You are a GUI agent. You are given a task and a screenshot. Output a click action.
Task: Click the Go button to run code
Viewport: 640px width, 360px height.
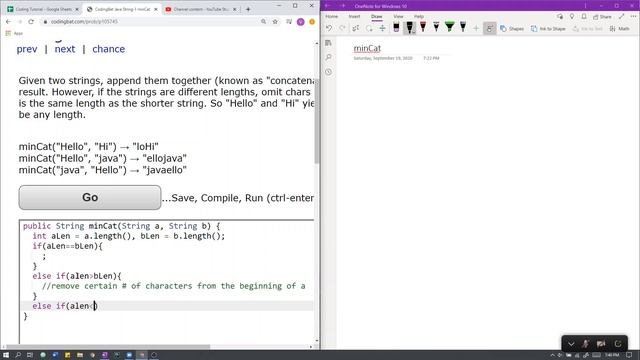(90, 198)
